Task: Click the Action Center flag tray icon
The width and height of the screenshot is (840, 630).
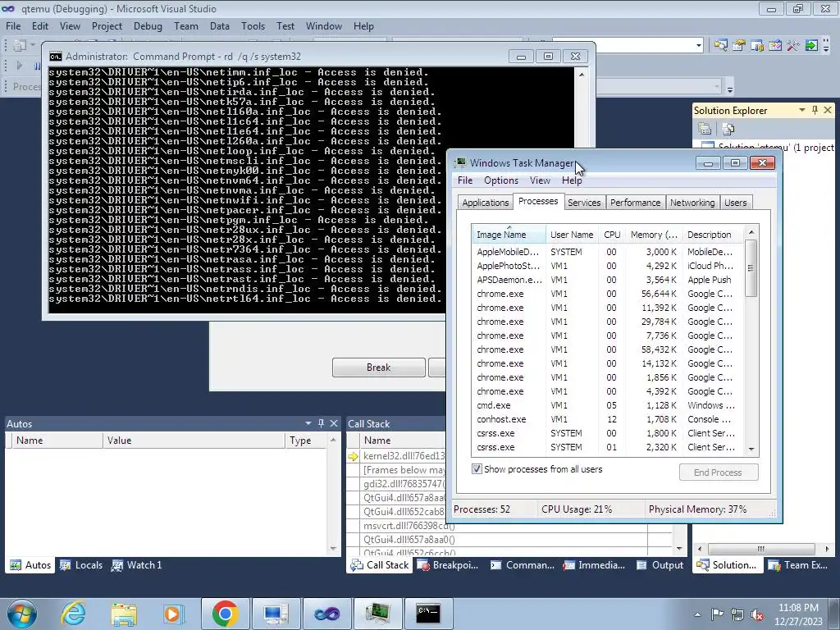Action: (717, 614)
